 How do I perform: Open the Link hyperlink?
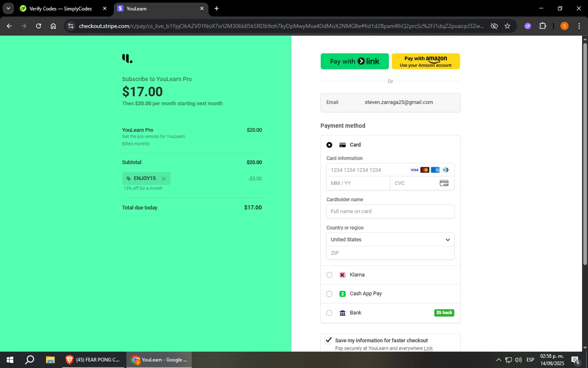pos(428,348)
